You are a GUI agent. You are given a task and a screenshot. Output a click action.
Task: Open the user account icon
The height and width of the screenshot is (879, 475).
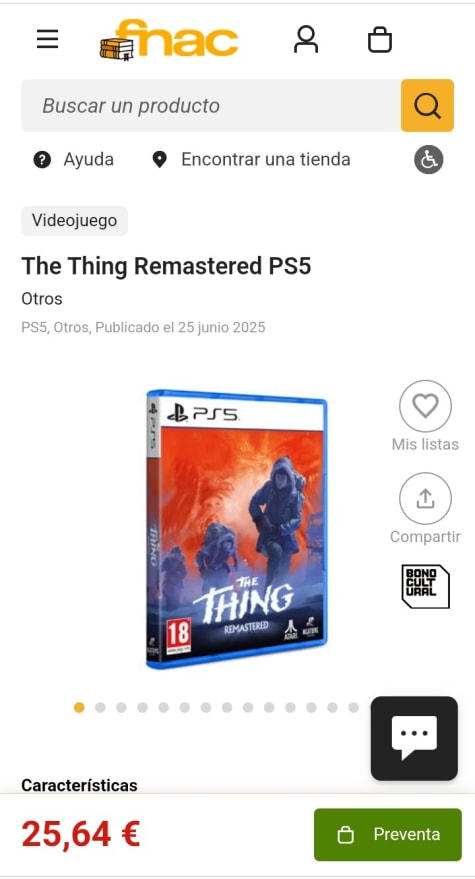306,40
